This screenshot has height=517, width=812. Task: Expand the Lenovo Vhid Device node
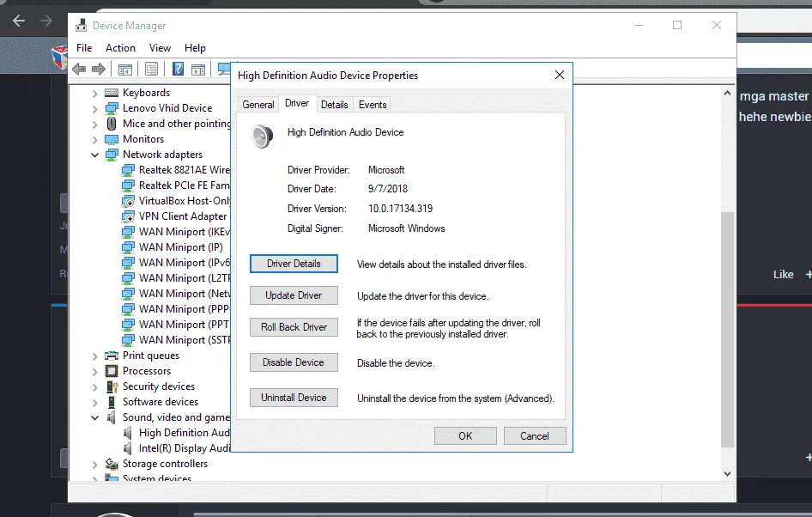94,109
